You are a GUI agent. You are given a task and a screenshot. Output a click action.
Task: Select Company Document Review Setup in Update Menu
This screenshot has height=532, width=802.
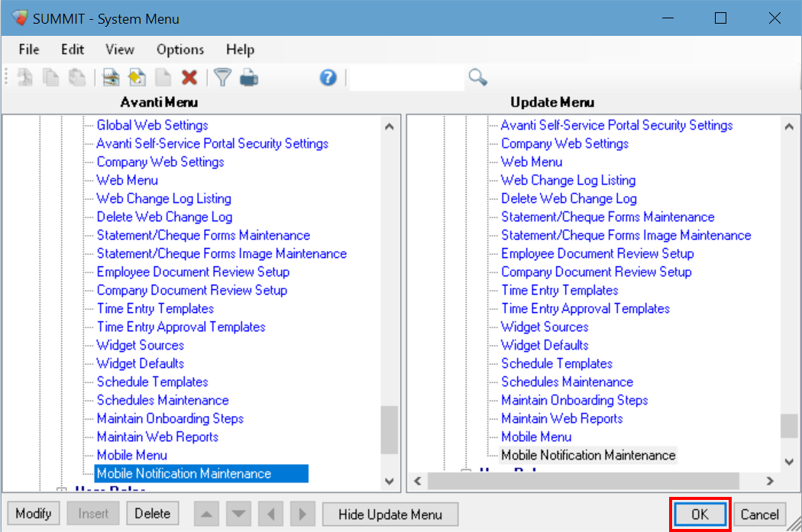point(596,272)
